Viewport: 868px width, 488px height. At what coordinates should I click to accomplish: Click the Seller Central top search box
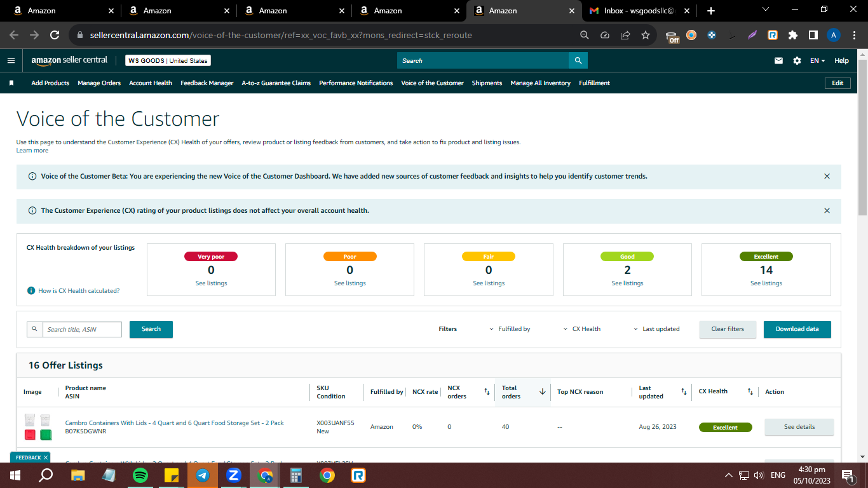(x=483, y=60)
